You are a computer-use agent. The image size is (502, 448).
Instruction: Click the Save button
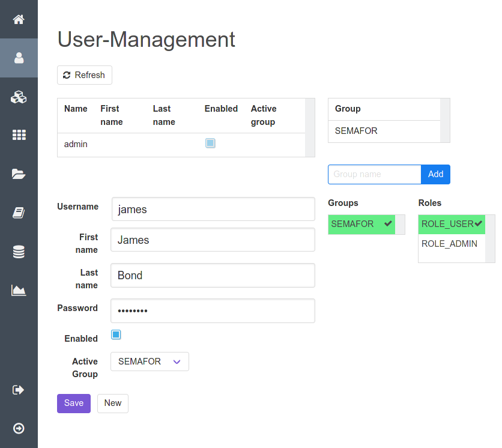click(74, 404)
